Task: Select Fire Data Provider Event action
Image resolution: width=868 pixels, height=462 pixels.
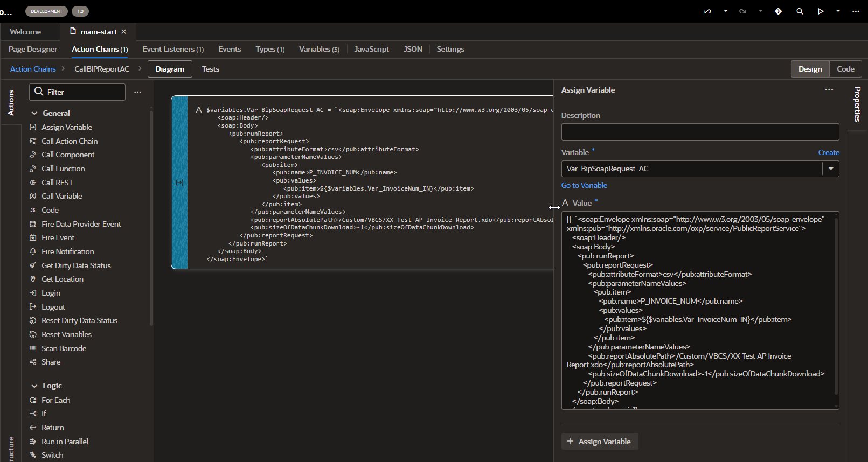Action: tap(81, 224)
